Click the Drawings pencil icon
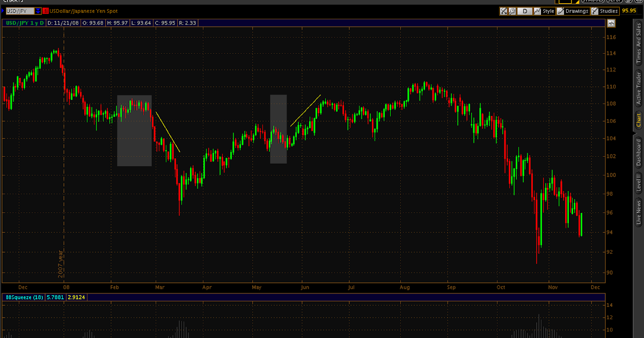The width and height of the screenshot is (644, 338). tap(561, 11)
